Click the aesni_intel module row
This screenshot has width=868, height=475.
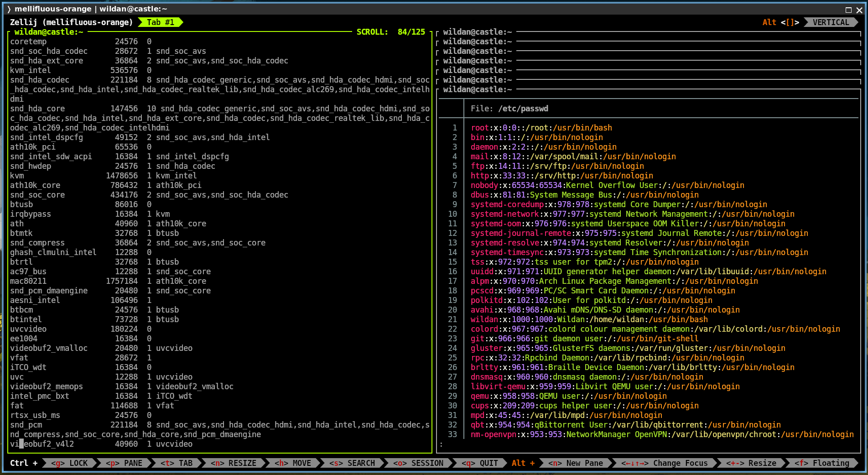tap(81, 300)
